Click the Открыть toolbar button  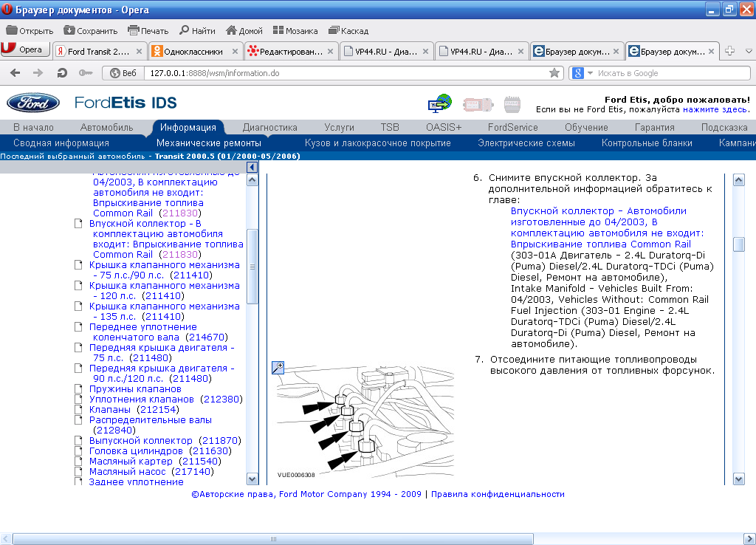point(30,31)
